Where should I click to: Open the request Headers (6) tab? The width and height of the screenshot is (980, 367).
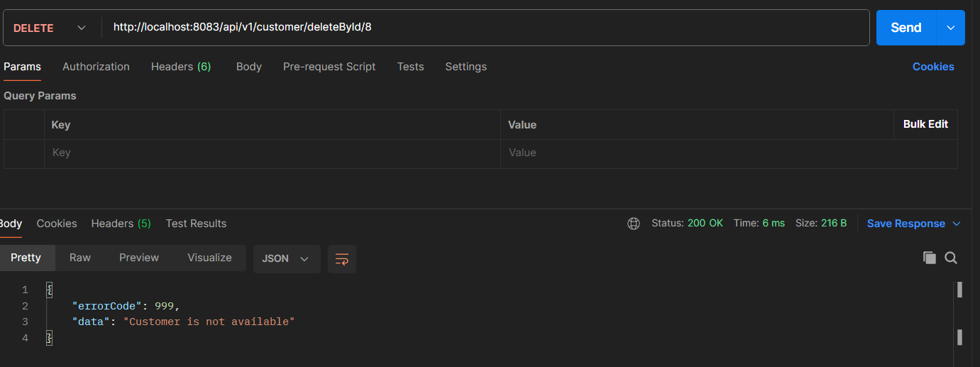(181, 67)
